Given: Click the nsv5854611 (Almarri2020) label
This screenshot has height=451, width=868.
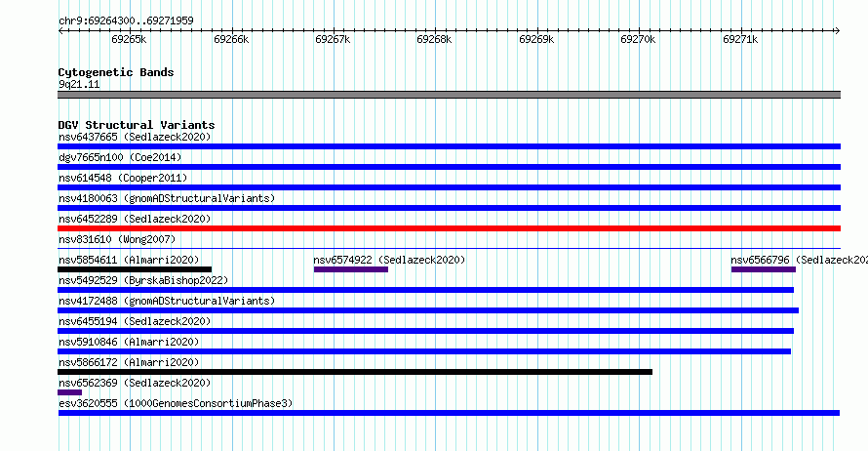Looking at the screenshot, I should coord(129,260).
